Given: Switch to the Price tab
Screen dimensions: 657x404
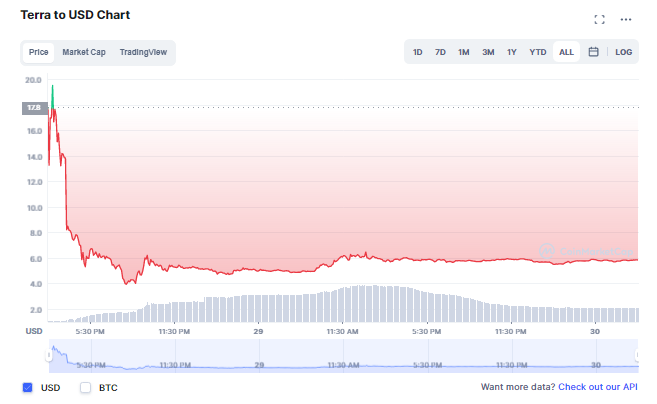Looking at the screenshot, I should (39, 52).
